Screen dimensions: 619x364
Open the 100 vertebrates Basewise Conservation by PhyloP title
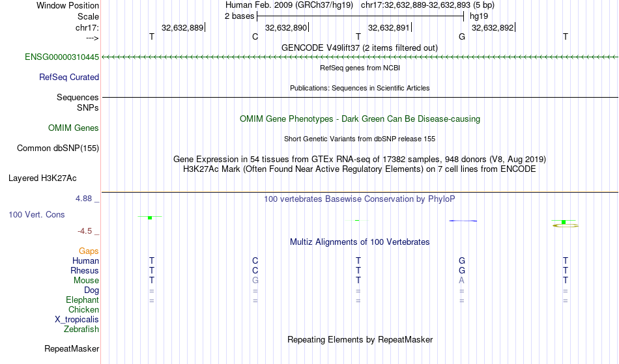pyautogui.click(x=360, y=199)
